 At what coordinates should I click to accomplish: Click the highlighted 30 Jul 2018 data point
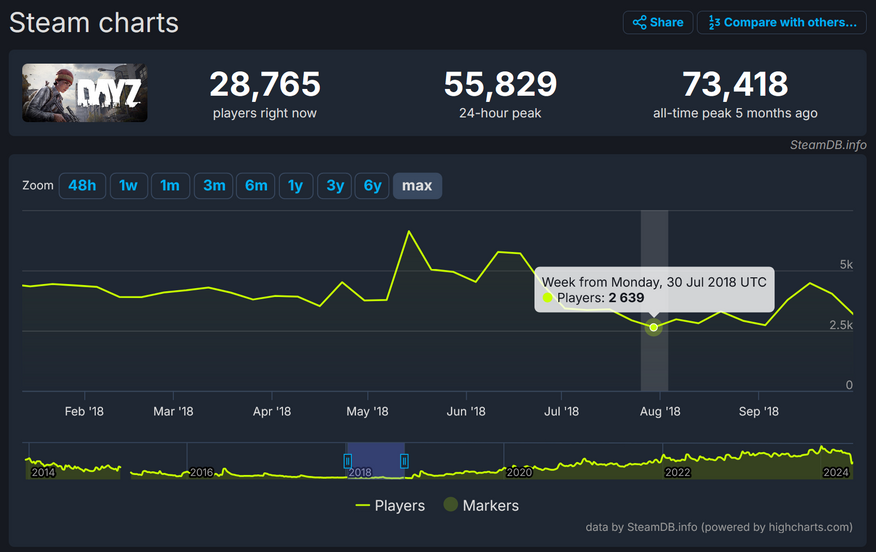click(x=654, y=327)
